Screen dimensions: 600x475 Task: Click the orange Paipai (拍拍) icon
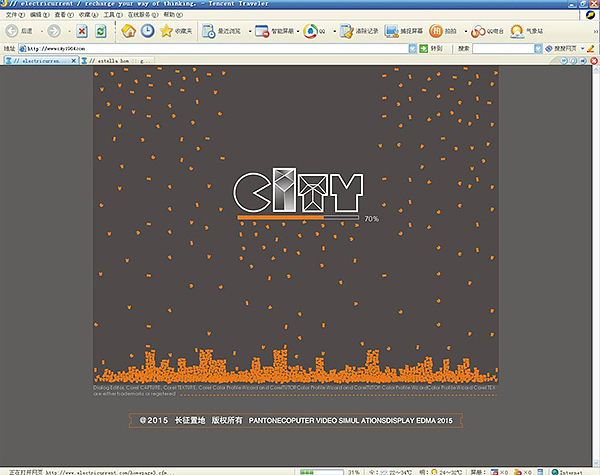tap(436, 31)
